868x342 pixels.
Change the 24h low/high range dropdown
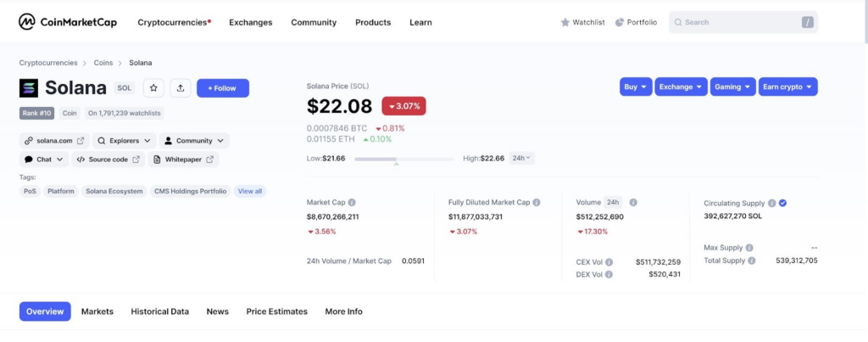(x=521, y=159)
